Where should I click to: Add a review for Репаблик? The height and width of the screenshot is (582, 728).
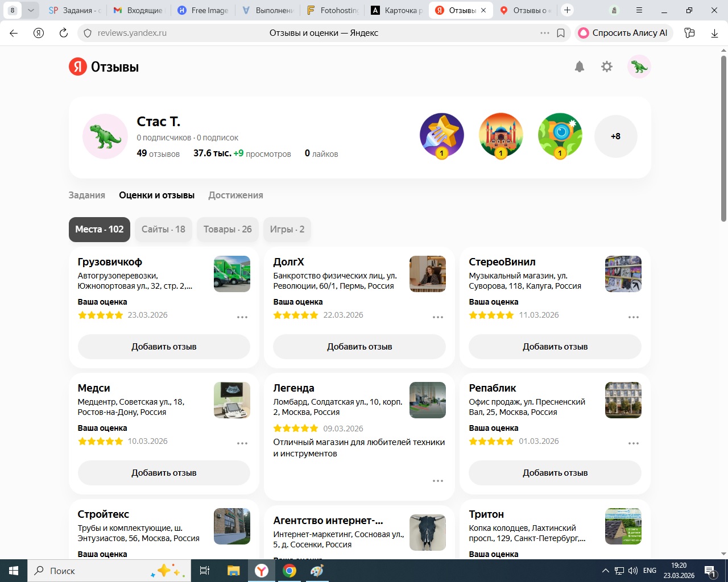[555, 473]
